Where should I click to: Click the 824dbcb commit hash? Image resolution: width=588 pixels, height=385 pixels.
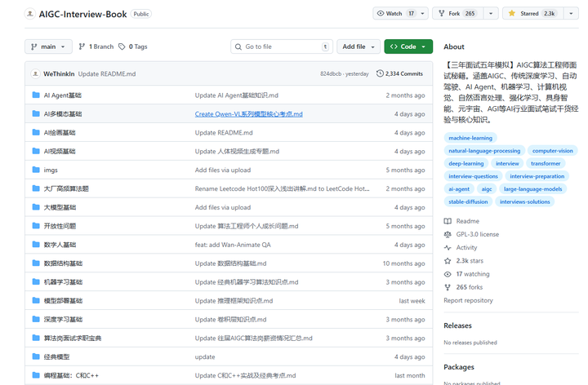point(331,73)
